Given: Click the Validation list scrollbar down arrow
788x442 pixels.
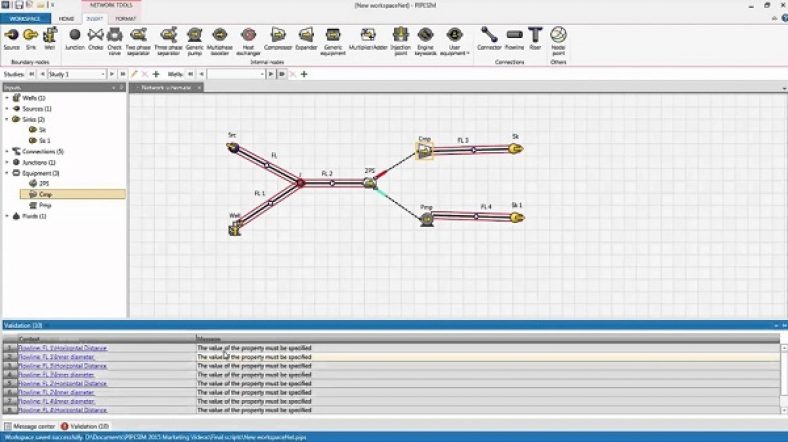Looking at the screenshot, I should [783, 410].
